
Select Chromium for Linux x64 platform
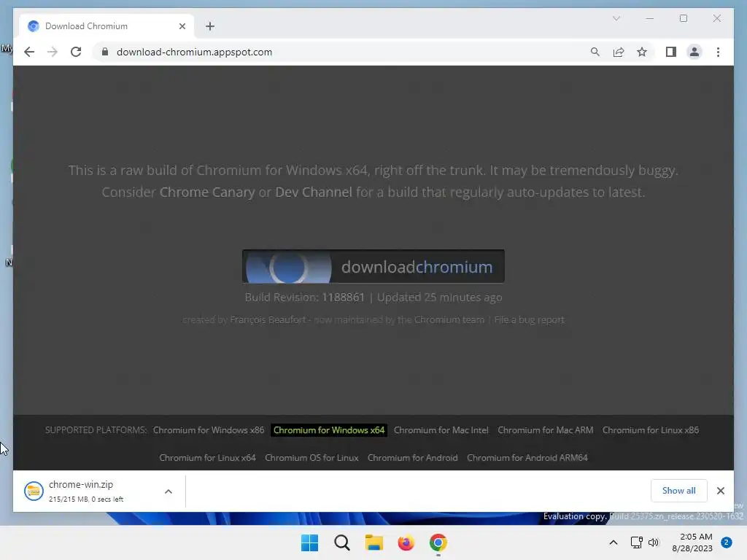point(207,458)
